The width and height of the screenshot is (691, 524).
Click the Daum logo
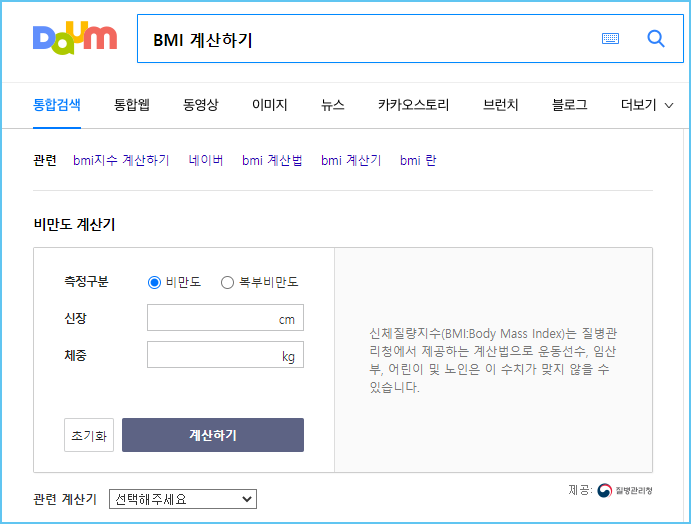[x=75, y=38]
